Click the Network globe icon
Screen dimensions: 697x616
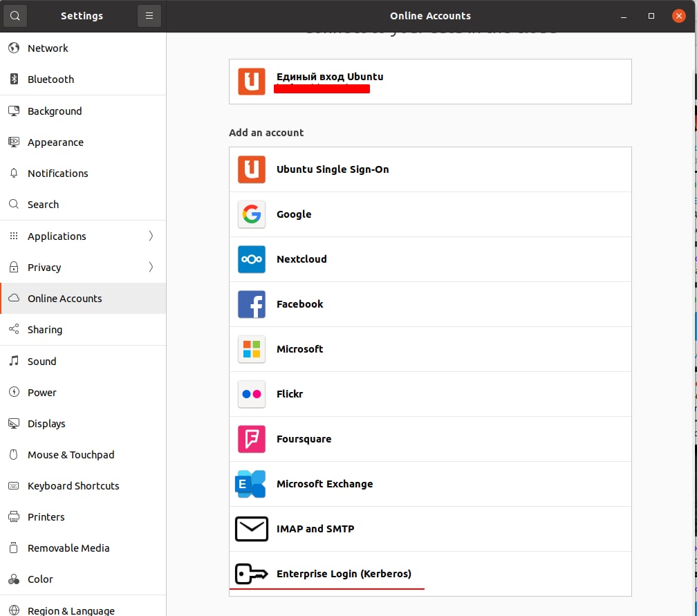tap(14, 48)
